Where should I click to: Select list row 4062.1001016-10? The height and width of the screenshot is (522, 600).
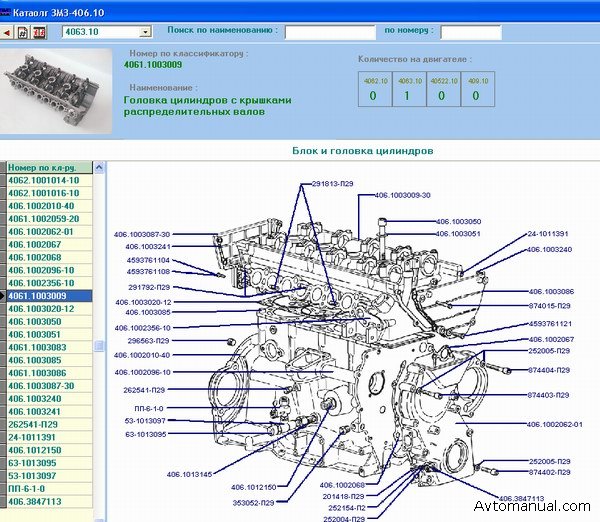coord(49,193)
